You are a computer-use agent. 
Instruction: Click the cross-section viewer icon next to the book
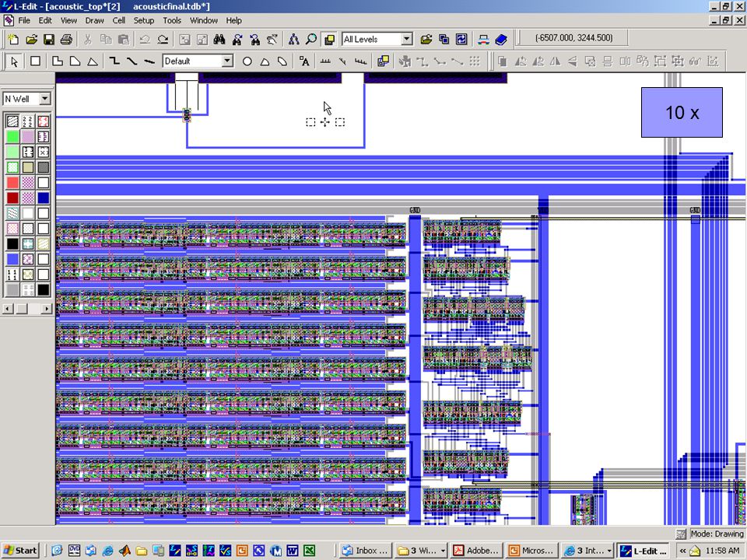click(x=483, y=40)
